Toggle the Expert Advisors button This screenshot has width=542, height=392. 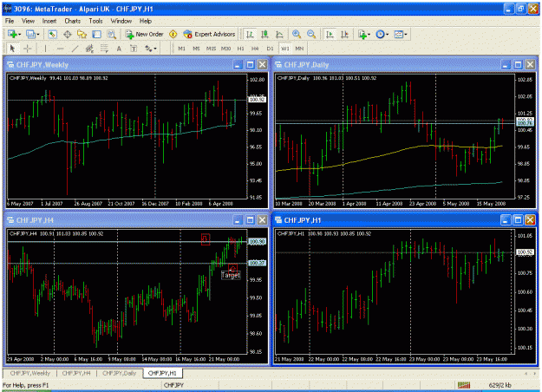(x=210, y=34)
